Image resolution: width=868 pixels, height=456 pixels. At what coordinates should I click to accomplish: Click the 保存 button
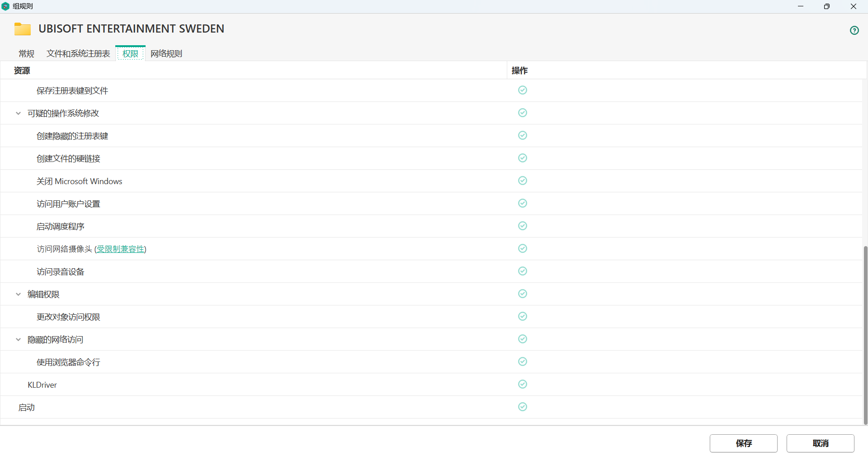point(743,443)
